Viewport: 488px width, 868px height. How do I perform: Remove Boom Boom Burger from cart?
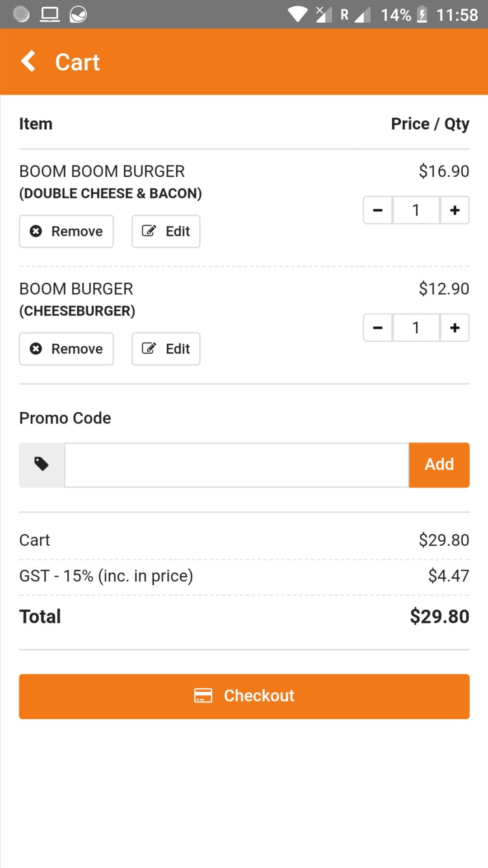point(66,231)
